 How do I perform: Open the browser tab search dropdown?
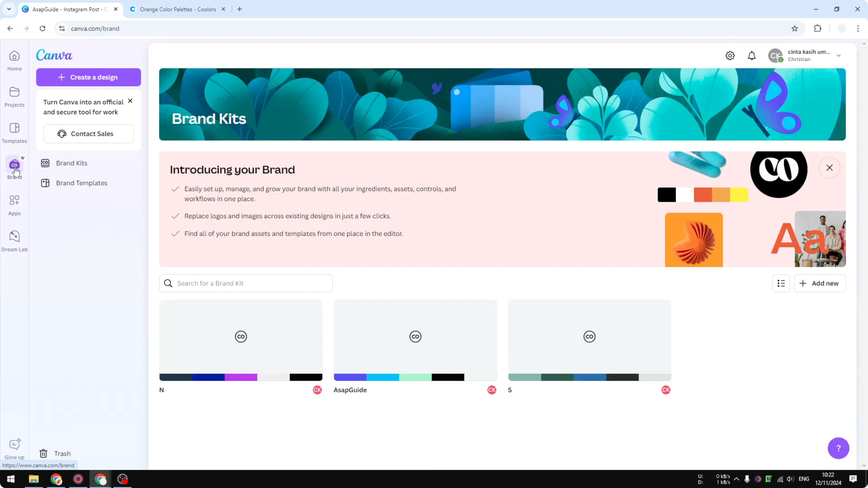pyautogui.click(x=9, y=9)
